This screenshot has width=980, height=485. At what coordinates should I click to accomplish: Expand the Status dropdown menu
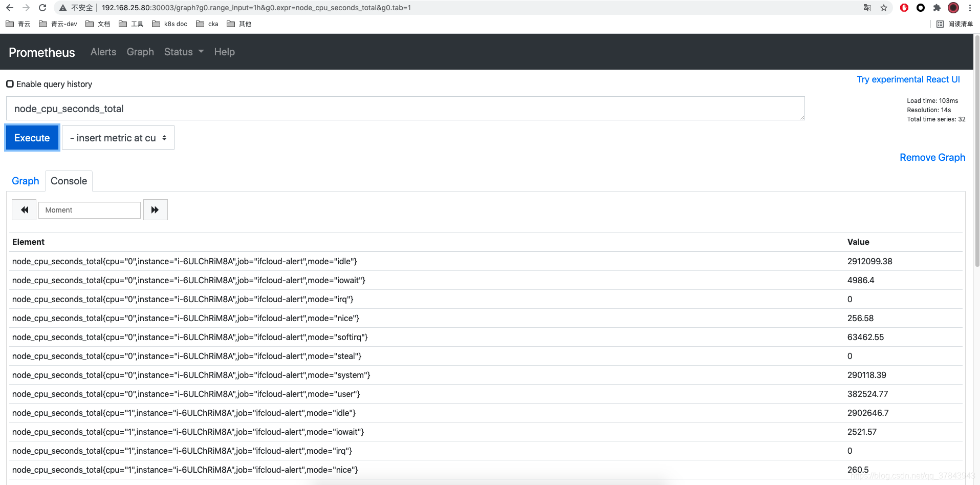tap(184, 52)
